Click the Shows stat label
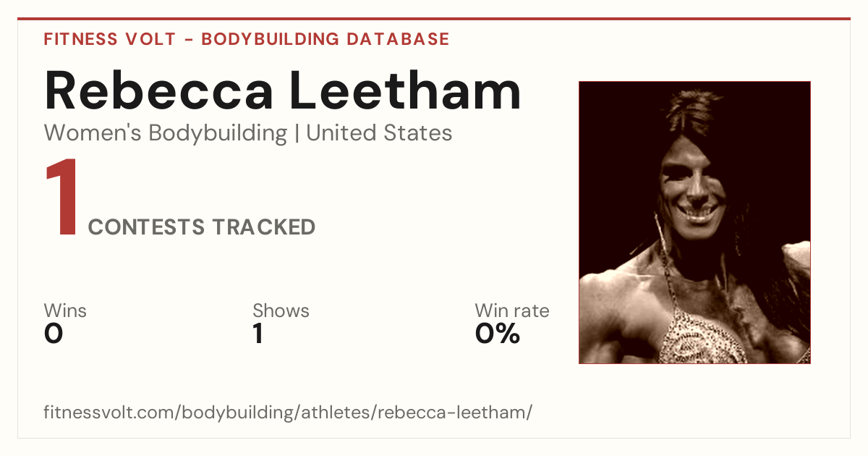 point(281,311)
